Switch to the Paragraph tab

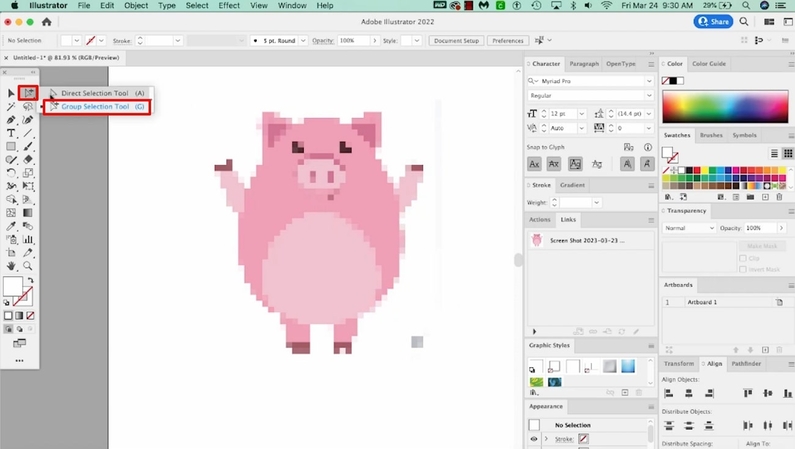click(x=584, y=64)
